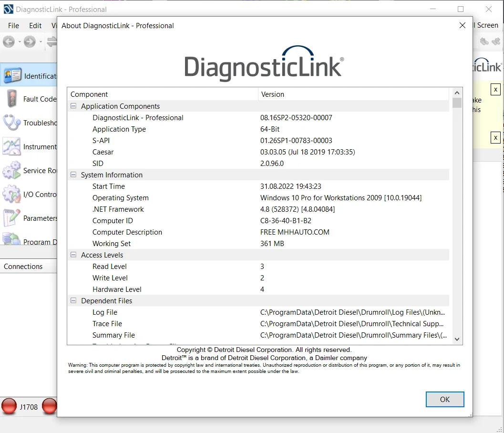
Task: Open the File menu
Action: pos(13,26)
